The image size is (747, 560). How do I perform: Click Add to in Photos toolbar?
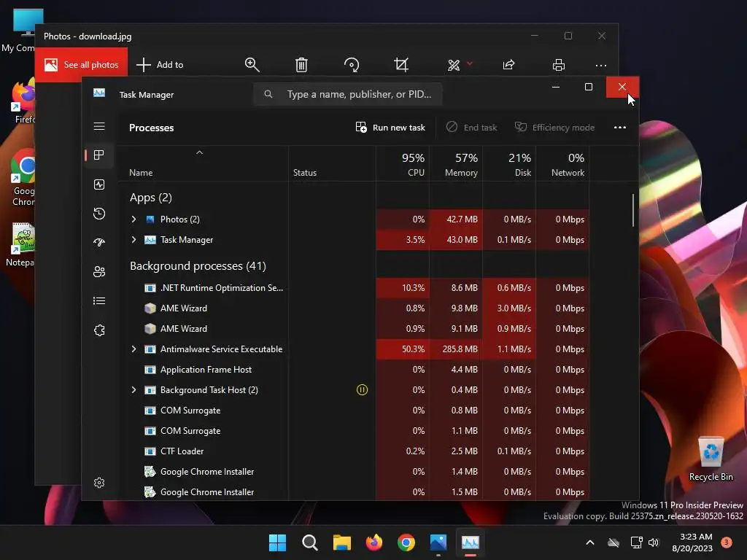(x=160, y=65)
